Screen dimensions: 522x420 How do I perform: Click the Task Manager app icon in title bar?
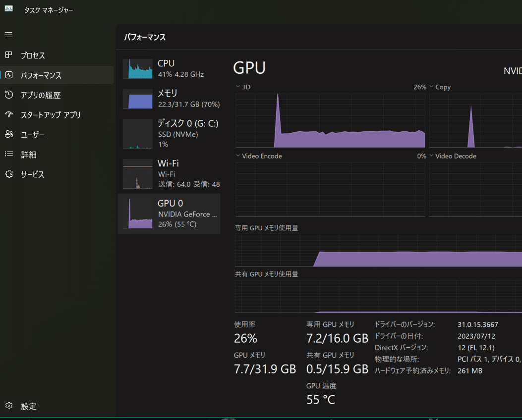(8, 9)
